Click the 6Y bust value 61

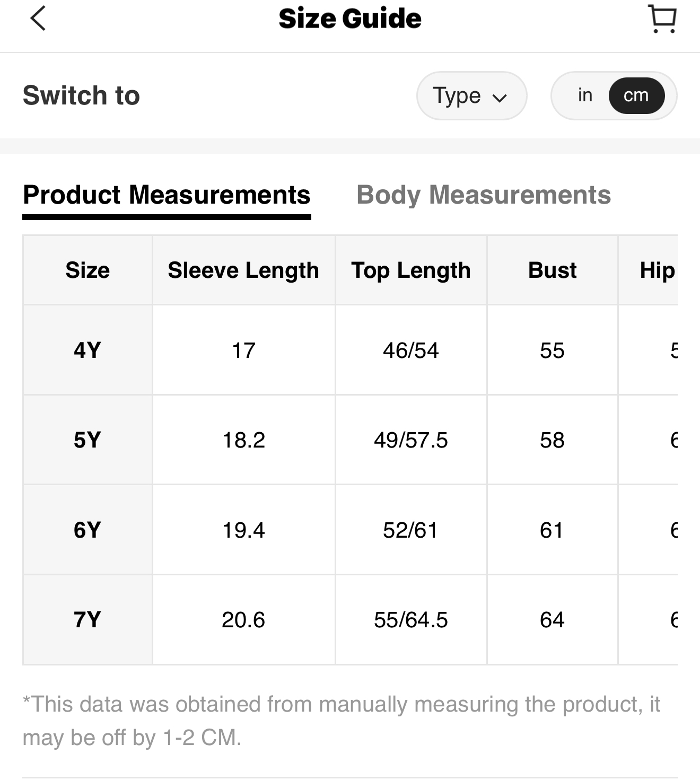pyautogui.click(x=552, y=530)
